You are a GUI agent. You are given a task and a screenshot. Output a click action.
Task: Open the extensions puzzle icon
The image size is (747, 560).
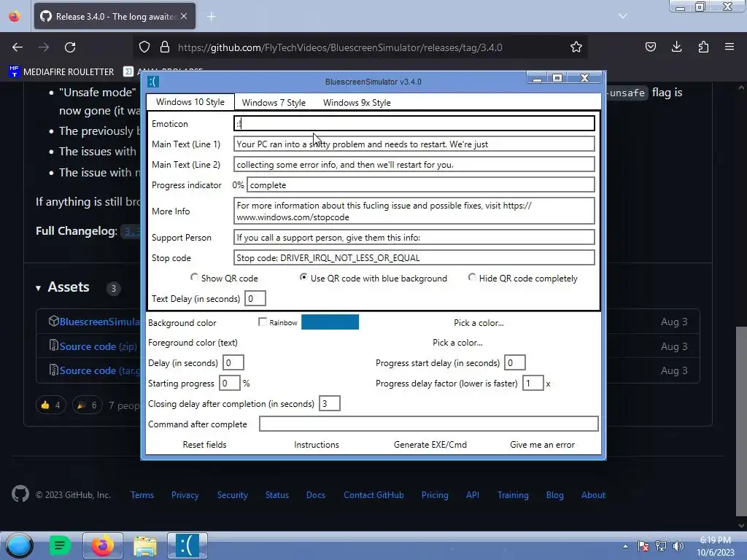pos(703,47)
